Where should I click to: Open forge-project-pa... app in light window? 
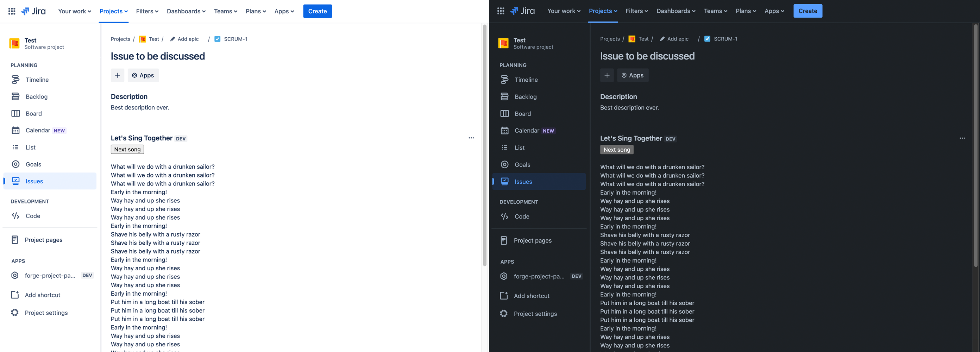(50, 276)
